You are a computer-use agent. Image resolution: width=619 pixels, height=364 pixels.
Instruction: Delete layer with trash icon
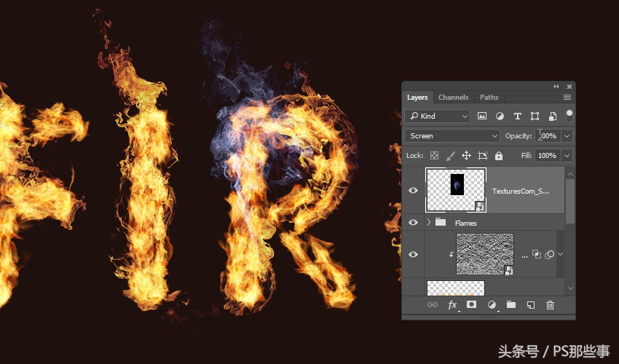click(x=550, y=305)
